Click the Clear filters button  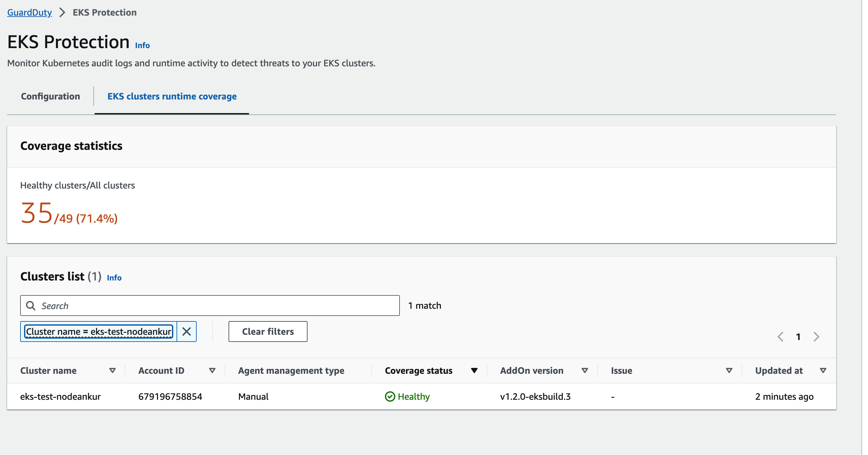pyautogui.click(x=268, y=331)
